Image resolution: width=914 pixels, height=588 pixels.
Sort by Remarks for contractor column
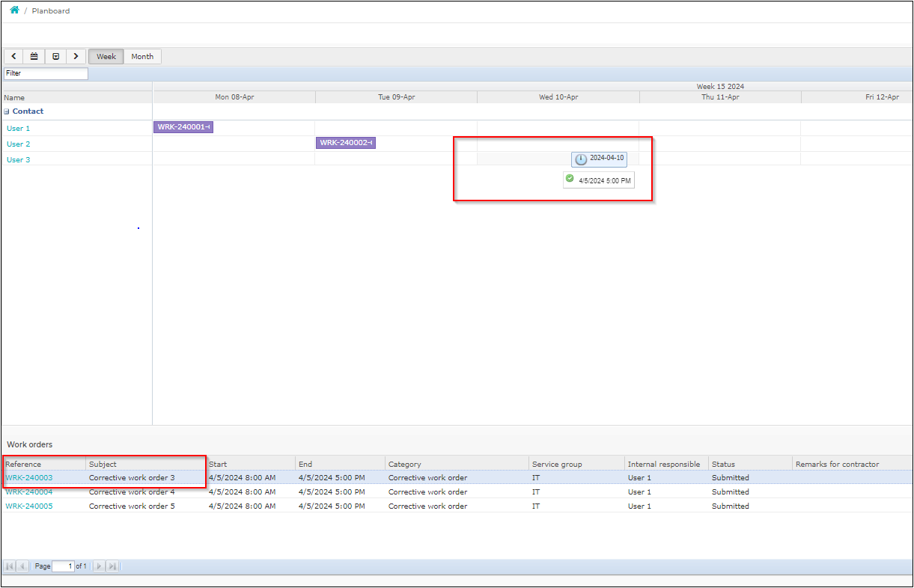[x=852, y=464]
